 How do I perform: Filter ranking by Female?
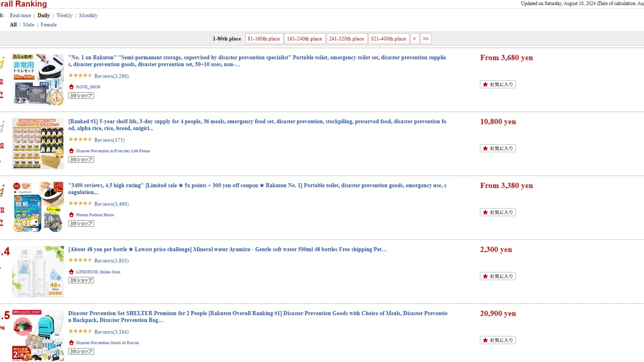(49, 25)
